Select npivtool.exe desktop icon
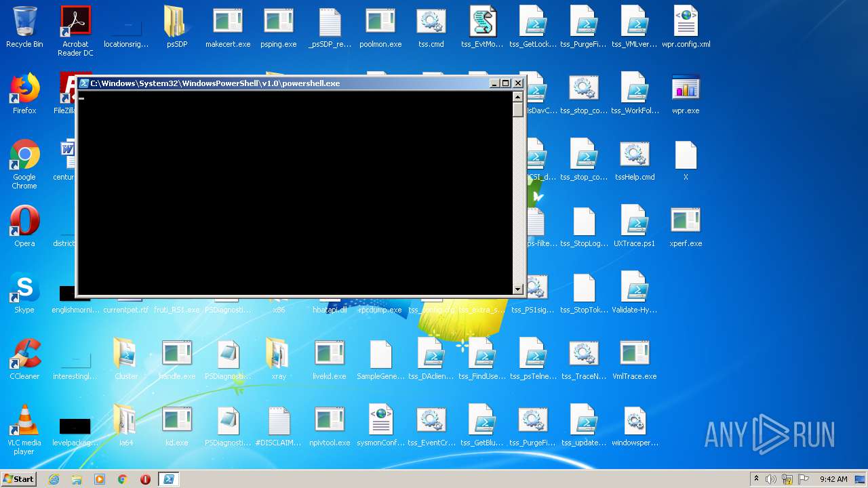 click(330, 426)
